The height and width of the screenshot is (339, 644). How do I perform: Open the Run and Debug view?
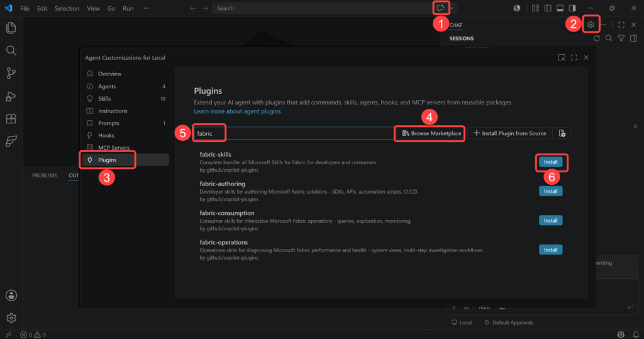coord(11,96)
